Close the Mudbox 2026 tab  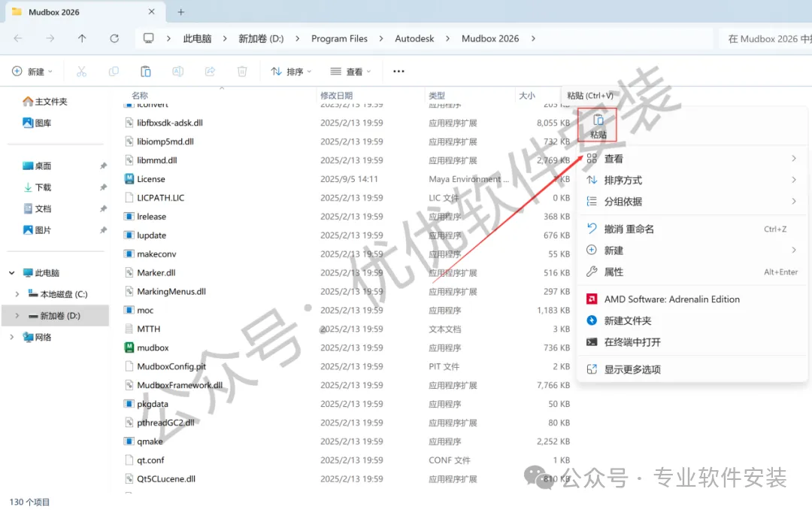pyautogui.click(x=151, y=11)
